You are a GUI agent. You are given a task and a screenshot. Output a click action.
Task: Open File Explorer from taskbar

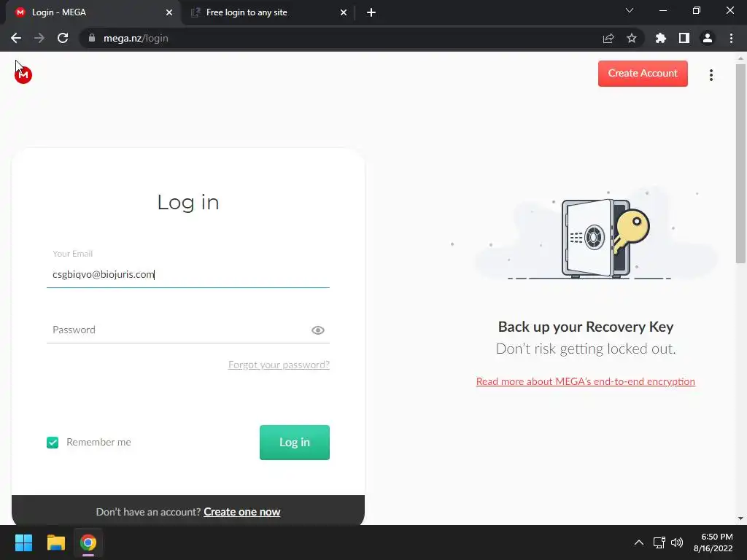click(55, 542)
